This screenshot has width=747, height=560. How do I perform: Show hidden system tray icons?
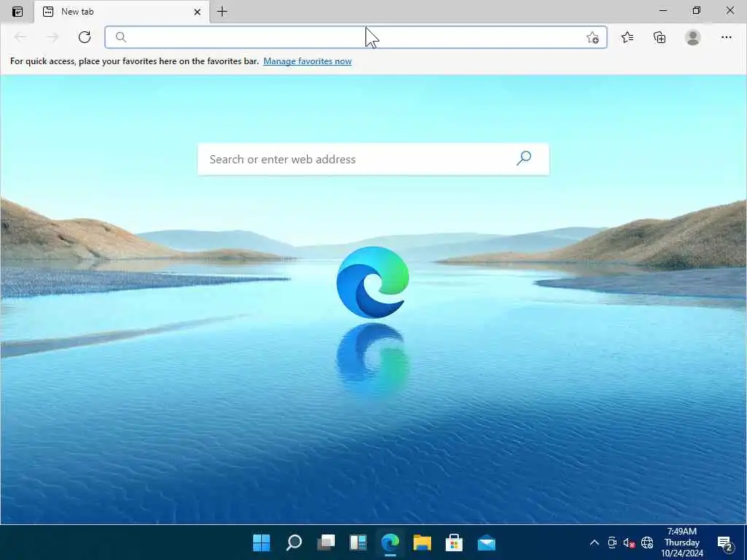click(x=595, y=542)
